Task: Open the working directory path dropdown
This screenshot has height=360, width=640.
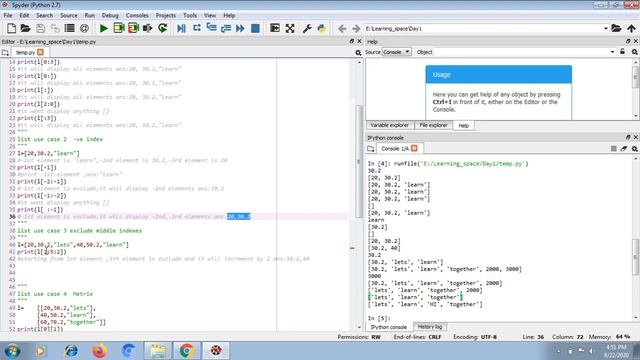Action: tap(606, 29)
